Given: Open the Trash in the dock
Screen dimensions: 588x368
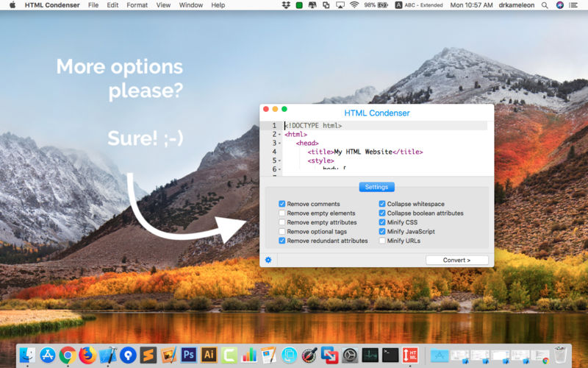Looking at the screenshot, I should point(560,355).
